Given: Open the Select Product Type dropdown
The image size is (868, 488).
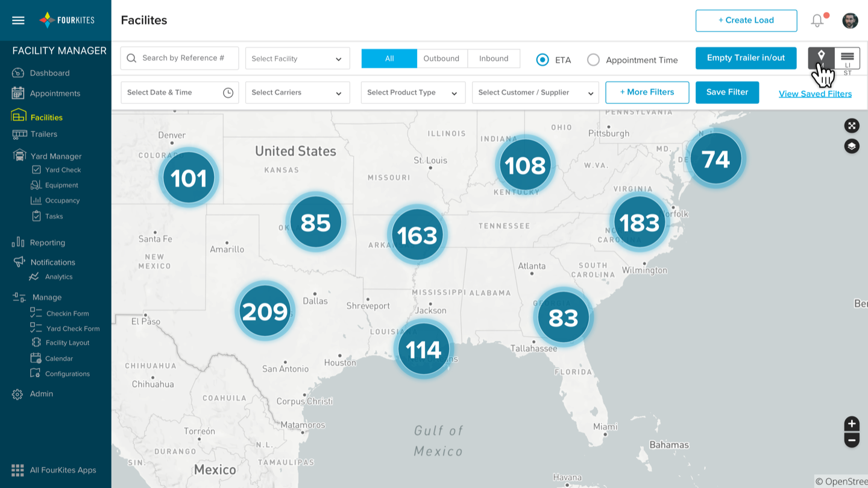Looking at the screenshot, I should coord(413,93).
